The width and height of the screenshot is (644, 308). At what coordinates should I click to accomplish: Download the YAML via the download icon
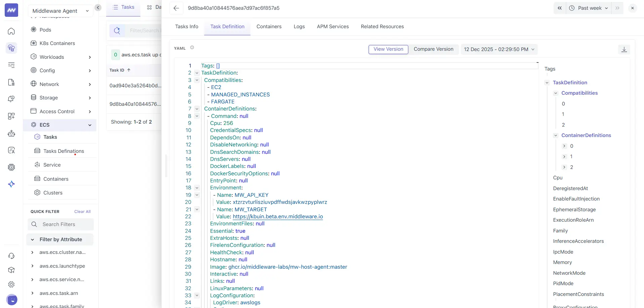(x=624, y=49)
